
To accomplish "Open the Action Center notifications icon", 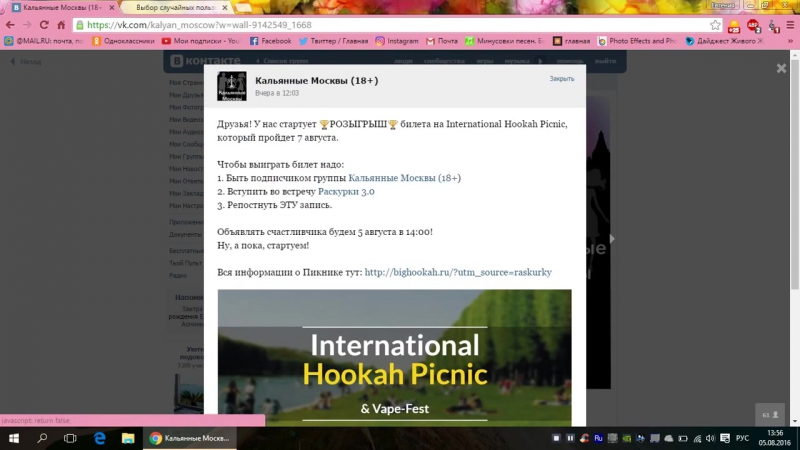I will (x=725, y=439).
